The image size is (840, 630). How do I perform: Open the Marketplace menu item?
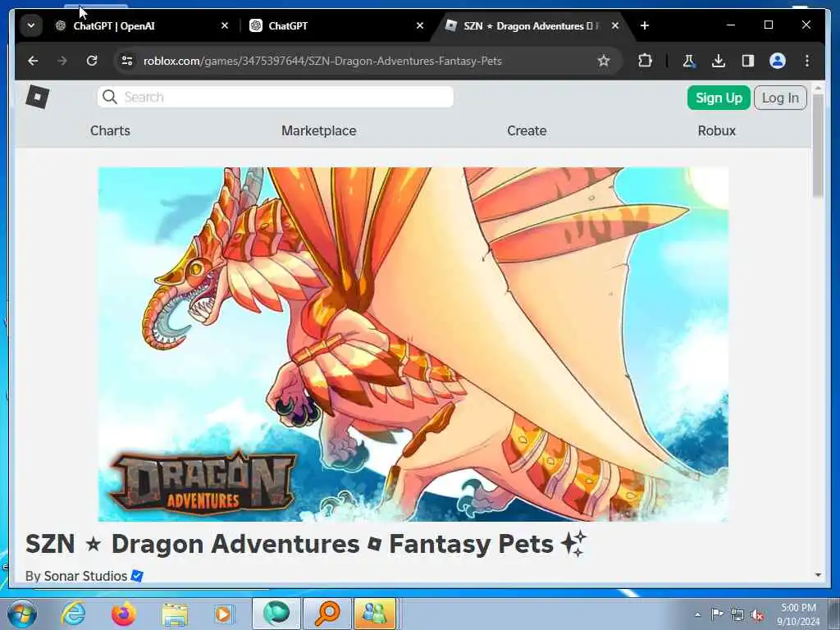(319, 130)
